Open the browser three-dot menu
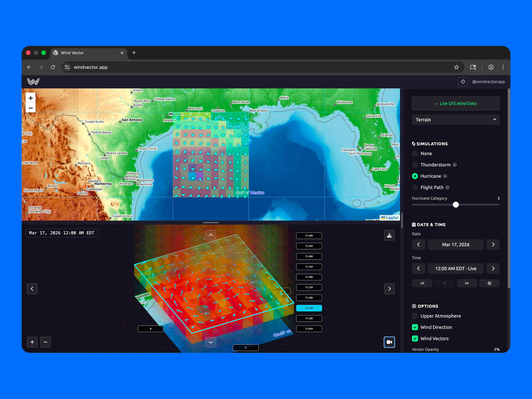The height and width of the screenshot is (399, 532). [x=503, y=67]
